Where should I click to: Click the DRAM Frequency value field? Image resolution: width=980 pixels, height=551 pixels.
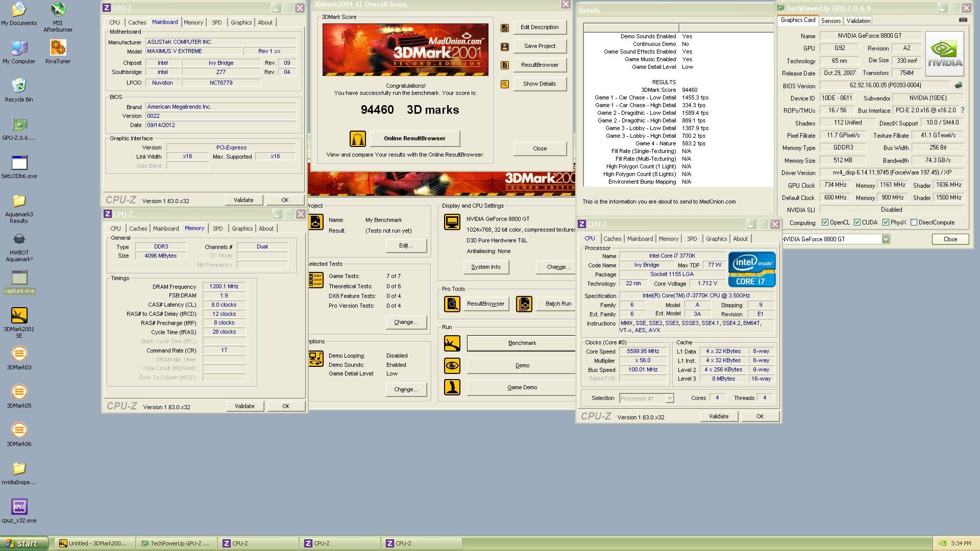pyautogui.click(x=224, y=287)
